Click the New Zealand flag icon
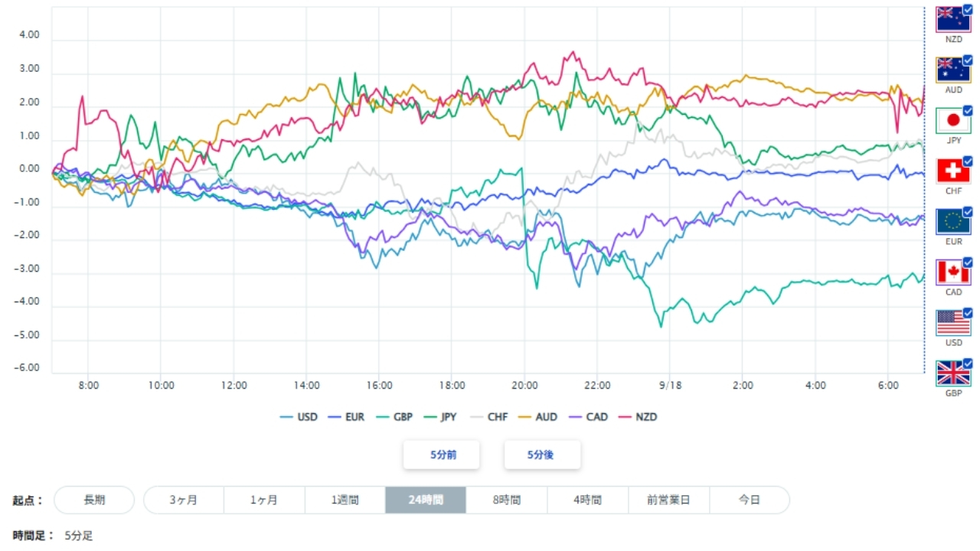 (x=953, y=19)
